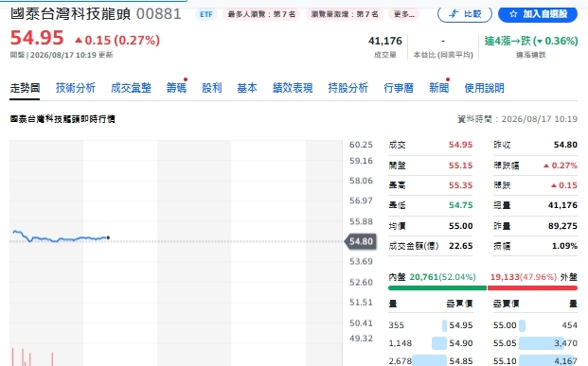This screenshot has width=588, height=366.
Task: Click the end point of the price line
Action: 108,237
